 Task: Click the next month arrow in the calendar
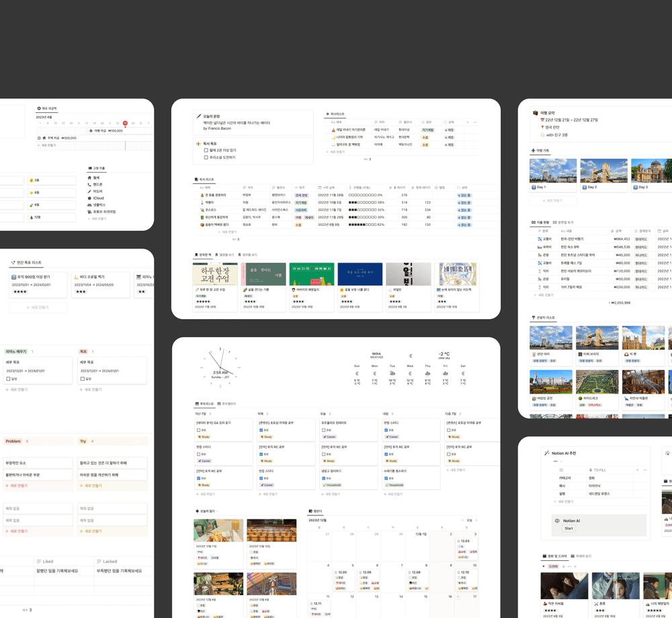point(476,520)
